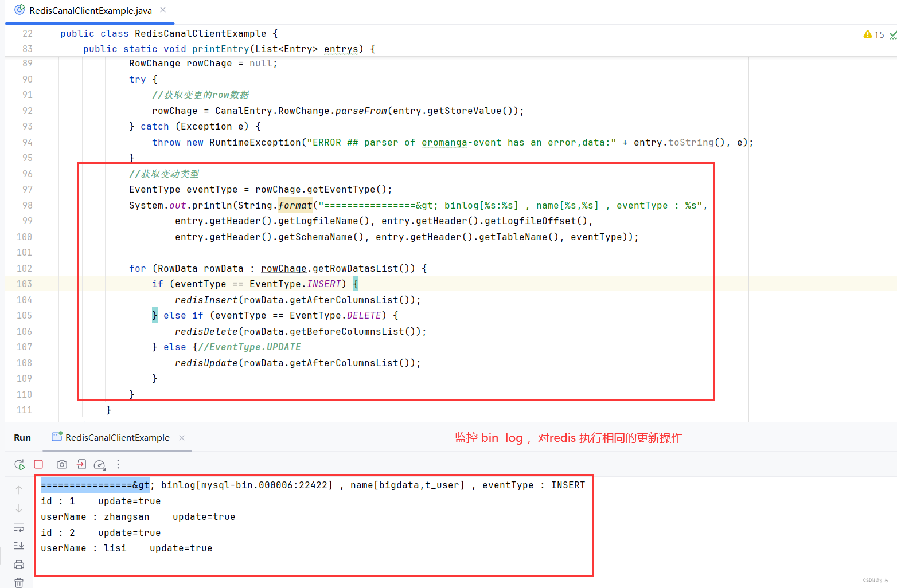
Task: Click 'getTableName()' on line 100
Action: tap(518, 237)
